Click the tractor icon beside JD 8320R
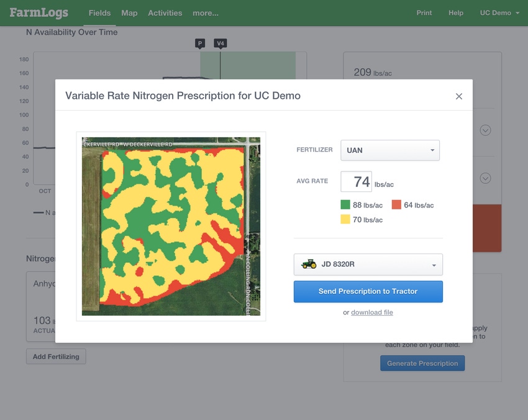Screen dimensions: 528x420 pos(309,264)
